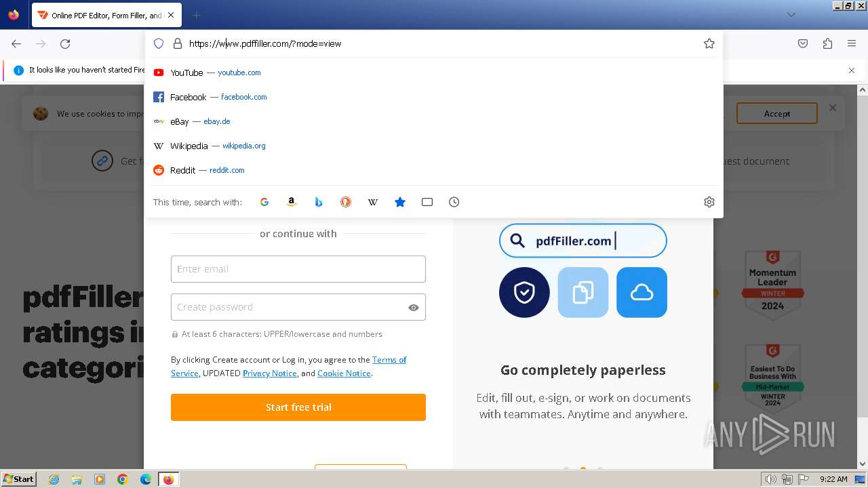Select the Reddit suggestion
Image resolution: width=868 pixels, height=488 pixels.
434,170
